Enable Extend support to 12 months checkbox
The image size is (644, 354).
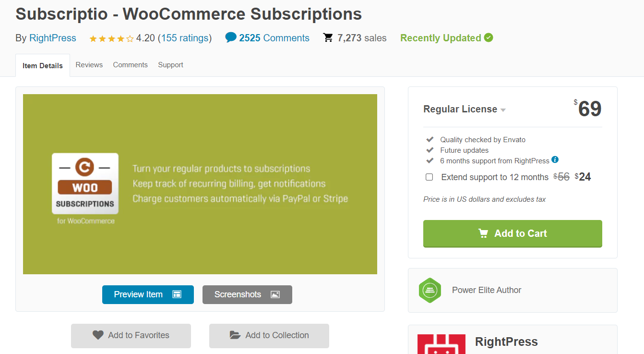(x=429, y=177)
